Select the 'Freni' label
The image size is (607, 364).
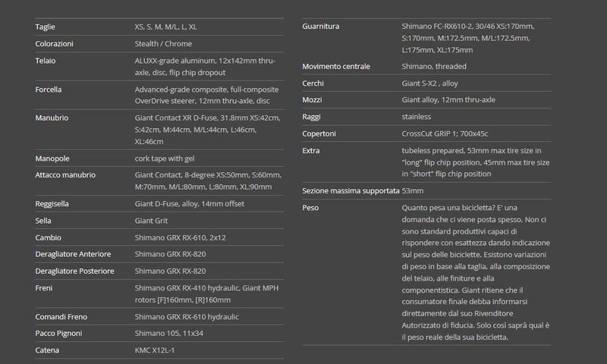point(44,288)
